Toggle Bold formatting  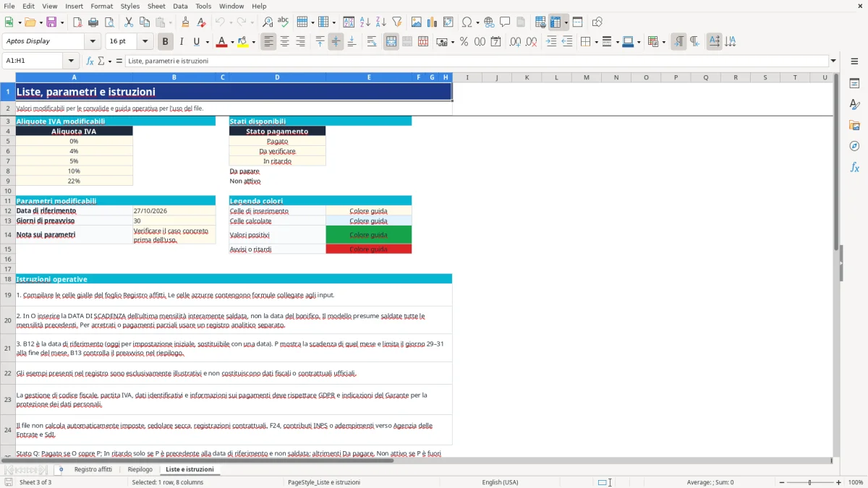tap(166, 42)
